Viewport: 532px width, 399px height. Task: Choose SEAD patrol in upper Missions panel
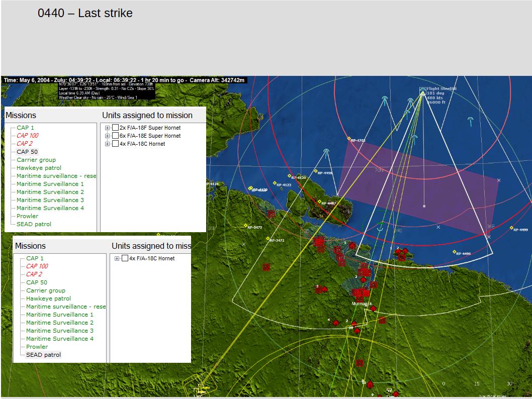click(x=34, y=224)
